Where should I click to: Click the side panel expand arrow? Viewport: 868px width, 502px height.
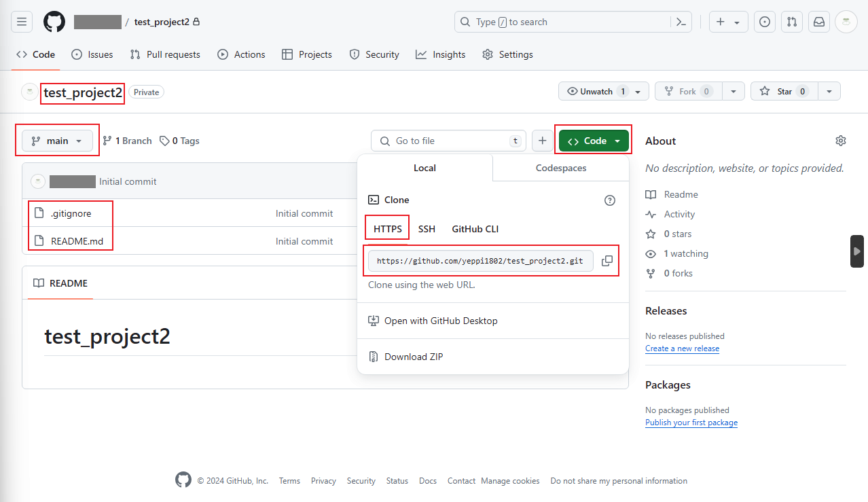(x=857, y=251)
